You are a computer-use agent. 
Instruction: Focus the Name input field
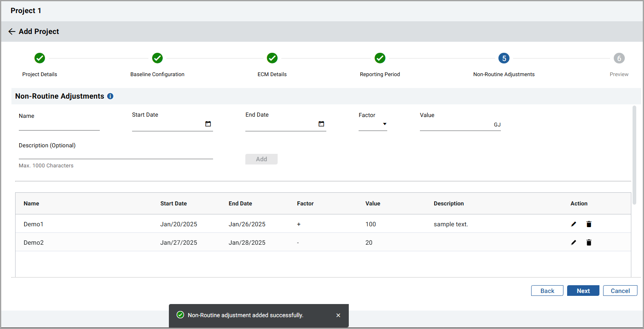(x=59, y=125)
